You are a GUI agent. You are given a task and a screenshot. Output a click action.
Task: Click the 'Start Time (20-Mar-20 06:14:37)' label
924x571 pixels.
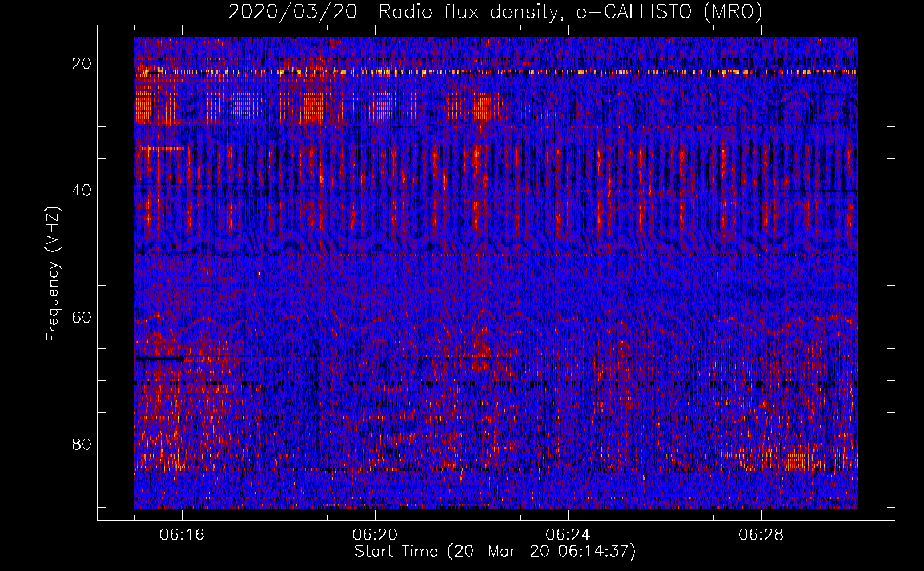click(x=495, y=552)
